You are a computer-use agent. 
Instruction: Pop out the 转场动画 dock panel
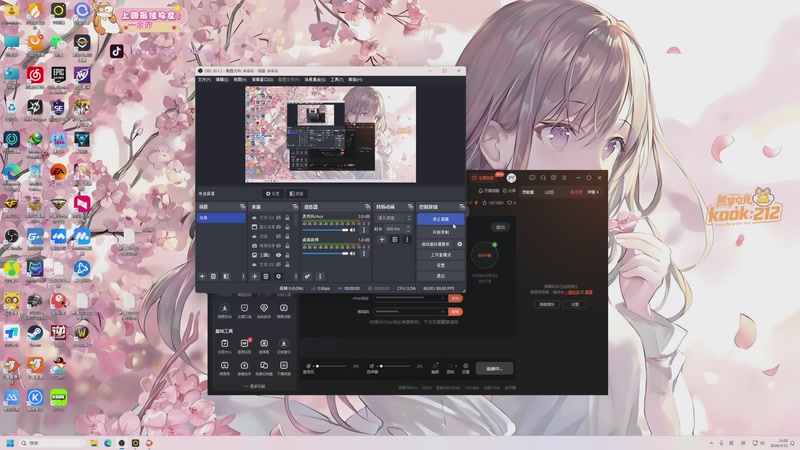pyautogui.click(x=410, y=207)
